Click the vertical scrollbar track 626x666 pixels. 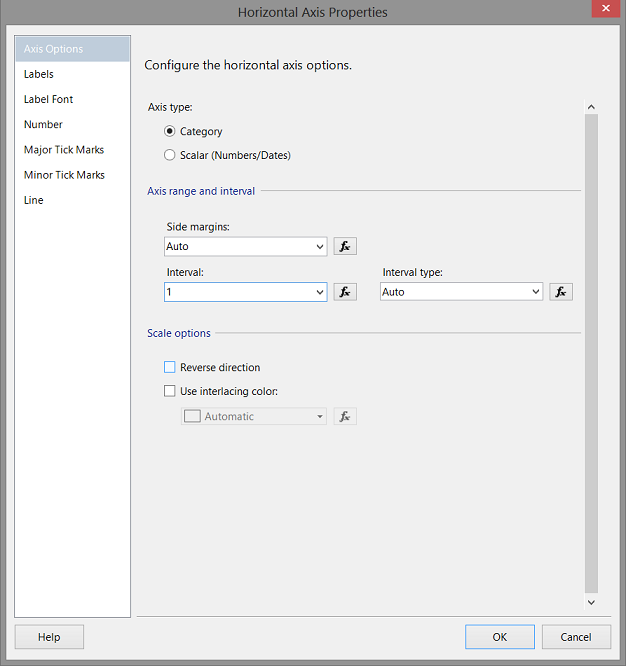[x=591, y=350]
